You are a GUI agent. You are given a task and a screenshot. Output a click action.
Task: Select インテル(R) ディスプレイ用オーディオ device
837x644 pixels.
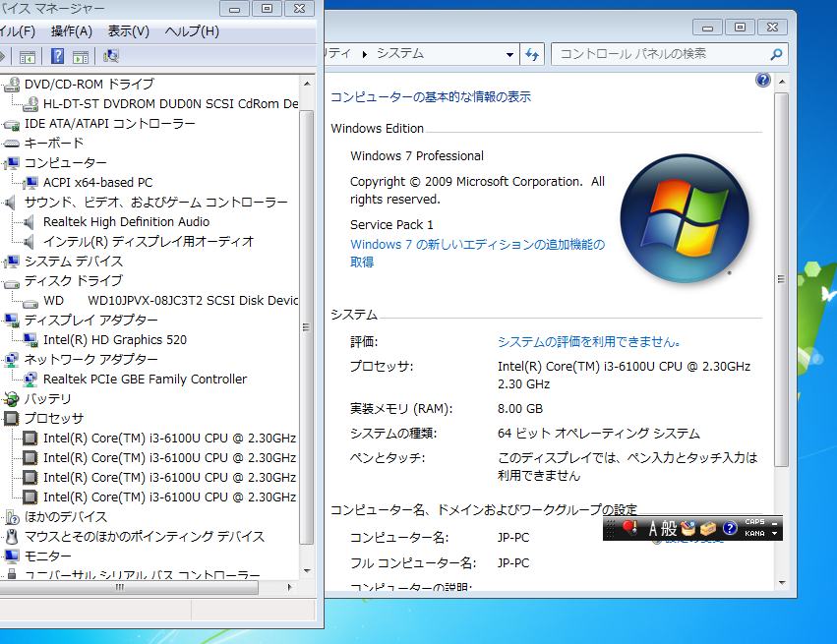(x=149, y=242)
